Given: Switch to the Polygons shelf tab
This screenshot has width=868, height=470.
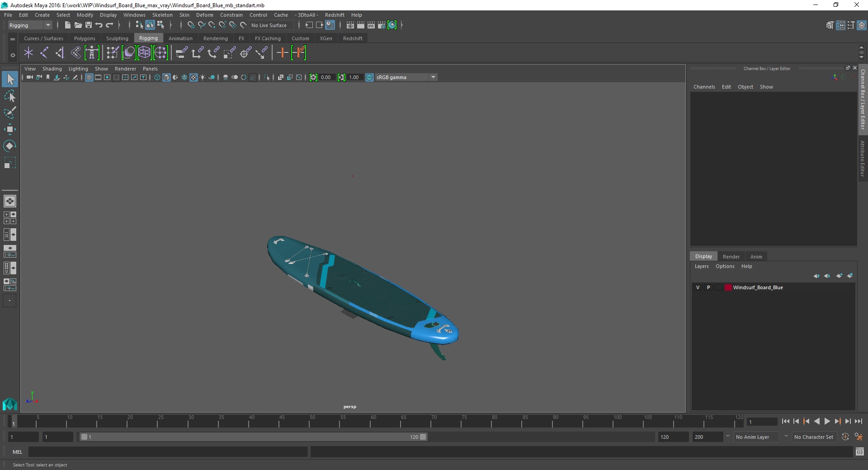Looking at the screenshot, I should [x=85, y=38].
